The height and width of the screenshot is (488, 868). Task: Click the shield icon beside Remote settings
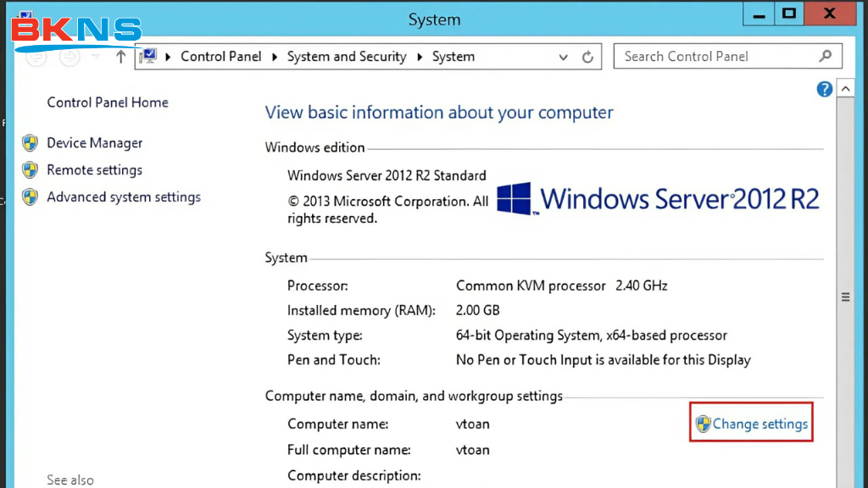coord(31,170)
